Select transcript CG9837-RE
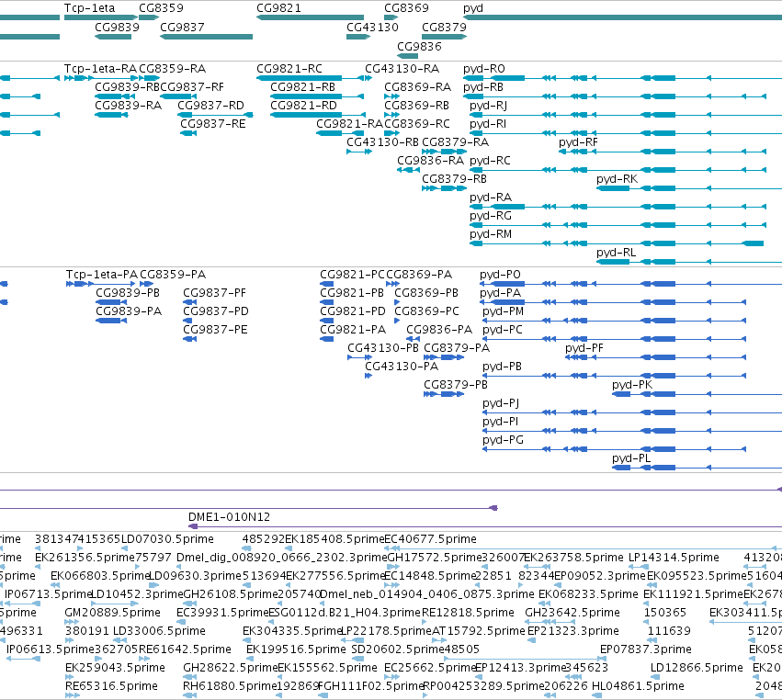The width and height of the screenshot is (782, 700). click(x=213, y=123)
